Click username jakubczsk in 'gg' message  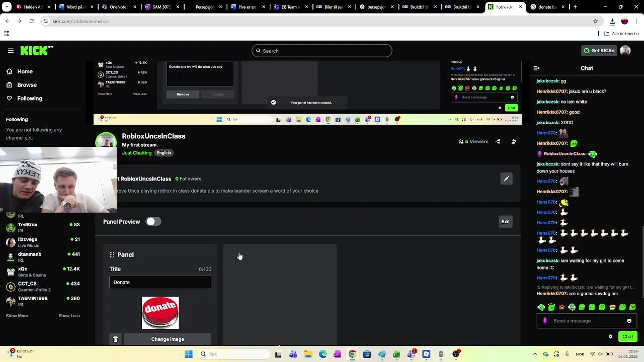547,81
